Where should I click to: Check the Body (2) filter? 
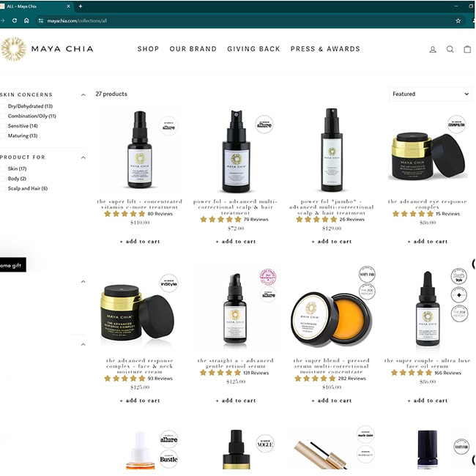3,179
